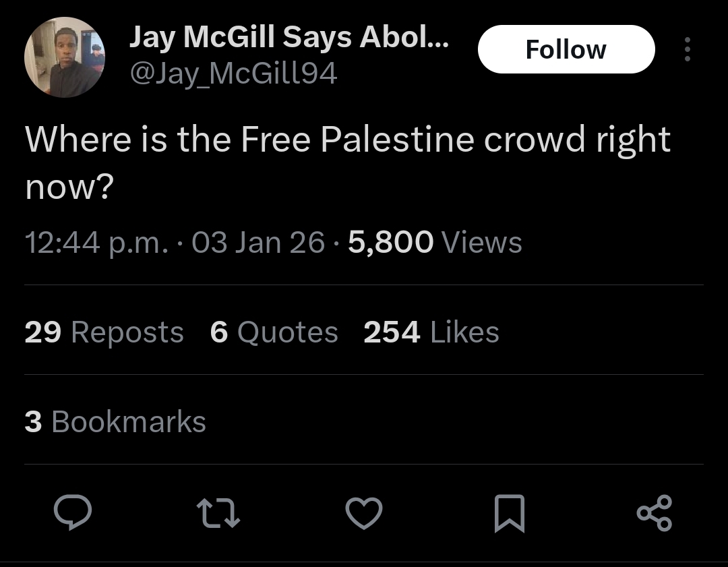728x567 pixels.
Task: Open Jay McGill's profile picture
Action: [x=65, y=57]
